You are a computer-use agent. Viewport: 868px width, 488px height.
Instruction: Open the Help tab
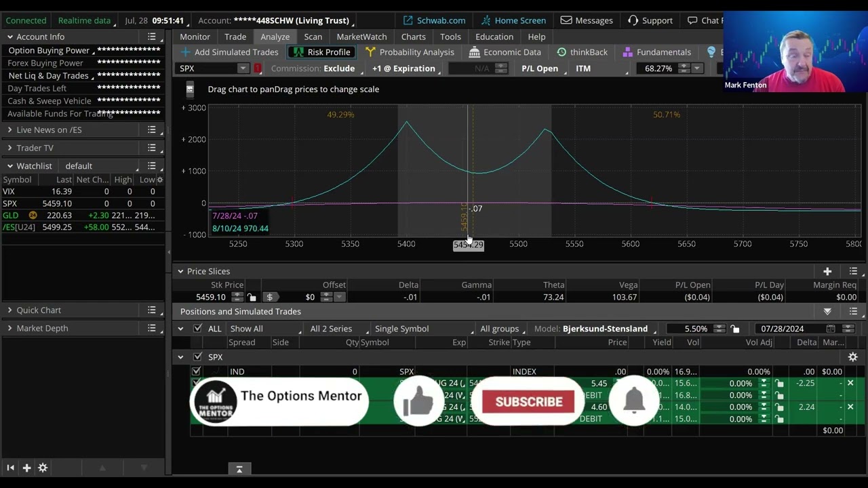[x=536, y=37]
